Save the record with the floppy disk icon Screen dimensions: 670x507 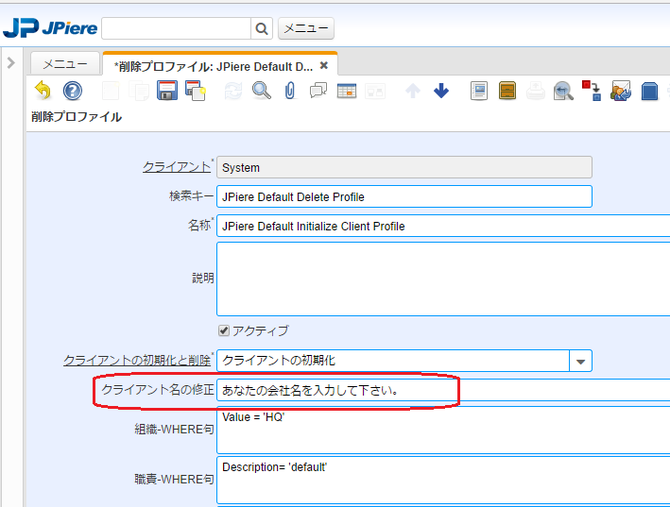coord(167,91)
